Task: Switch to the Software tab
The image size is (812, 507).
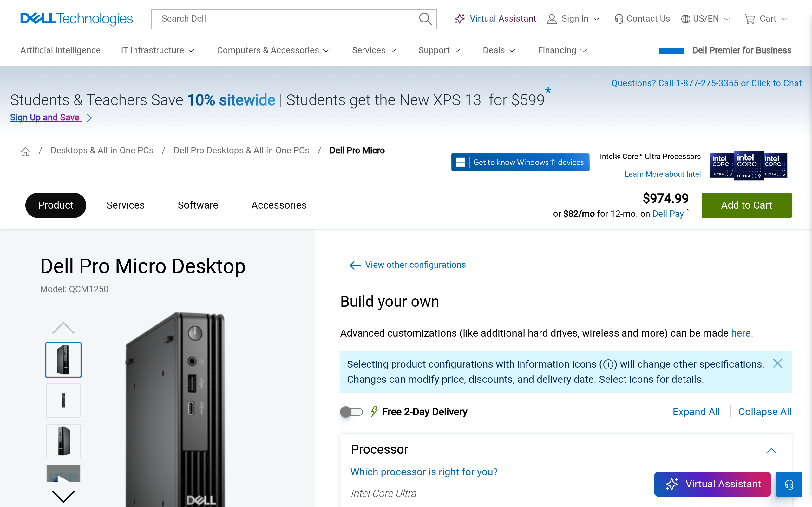Action: [198, 205]
